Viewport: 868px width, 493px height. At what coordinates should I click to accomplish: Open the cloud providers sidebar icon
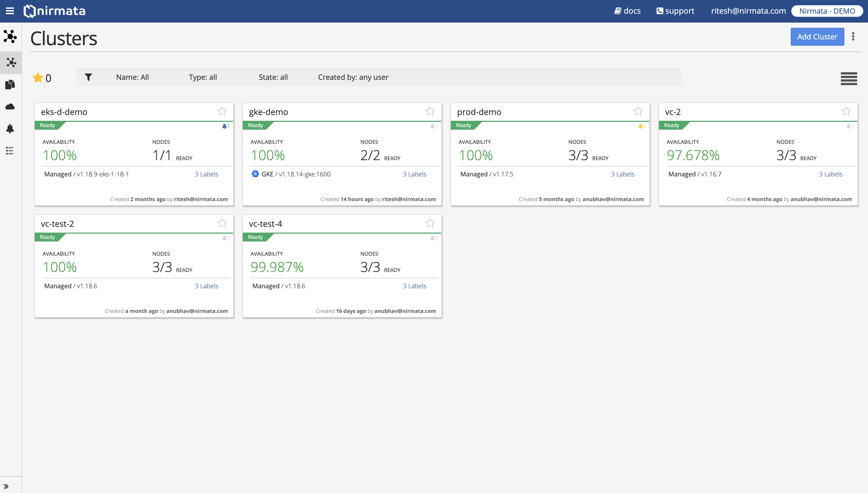[10, 107]
